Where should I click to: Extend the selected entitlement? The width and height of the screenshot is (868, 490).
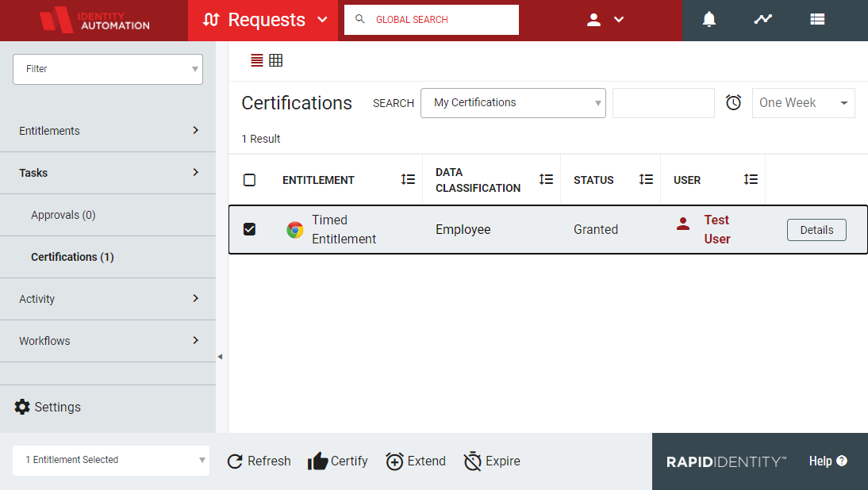coord(416,461)
